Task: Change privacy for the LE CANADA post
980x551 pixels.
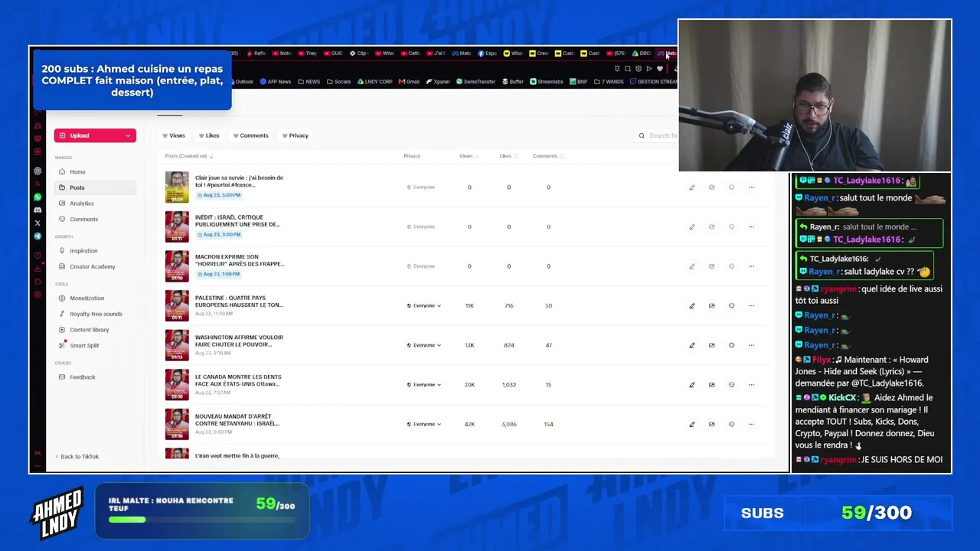Action: (x=424, y=385)
